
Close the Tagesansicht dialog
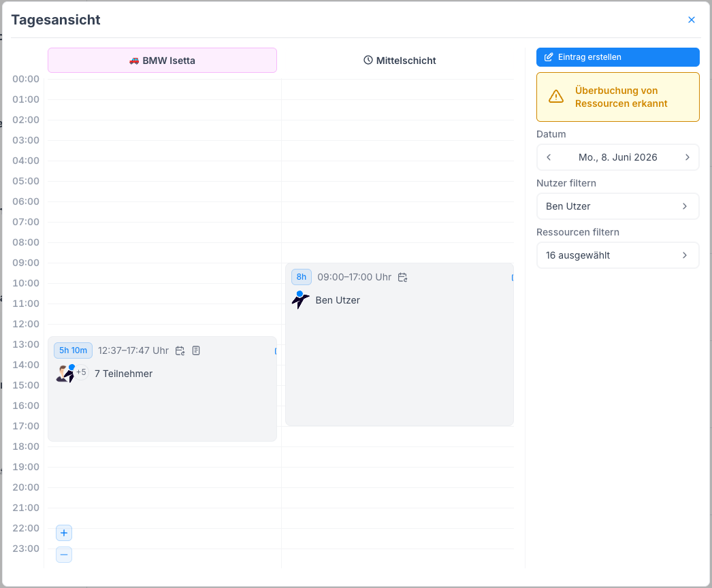coord(691,20)
